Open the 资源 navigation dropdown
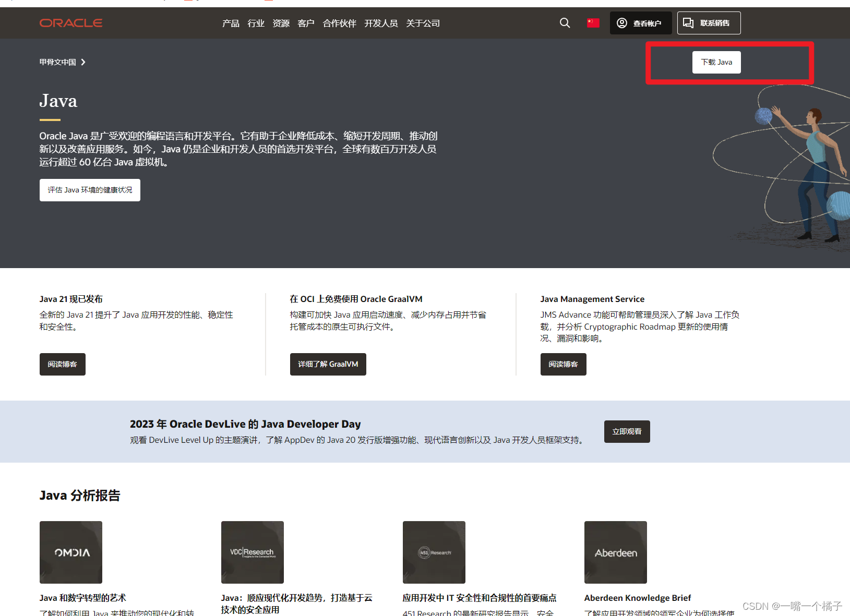This screenshot has width=850, height=616. (x=281, y=23)
